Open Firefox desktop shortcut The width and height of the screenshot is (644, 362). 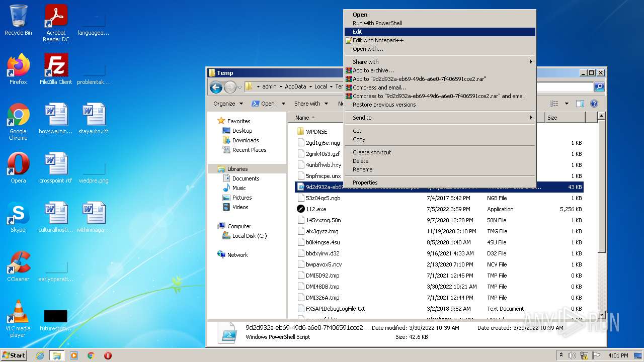(18, 69)
